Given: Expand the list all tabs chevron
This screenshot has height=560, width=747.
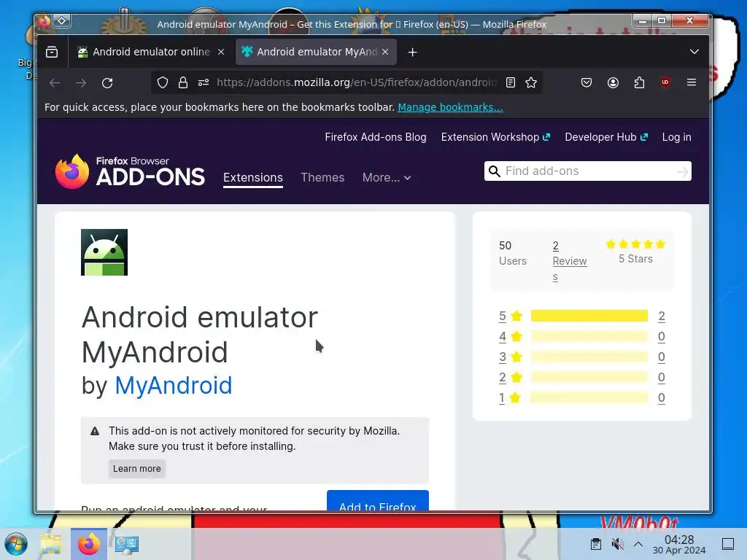Looking at the screenshot, I should pos(694,52).
